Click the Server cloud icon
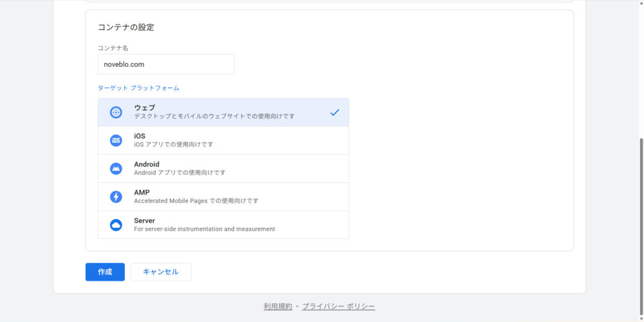 pyautogui.click(x=116, y=225)
